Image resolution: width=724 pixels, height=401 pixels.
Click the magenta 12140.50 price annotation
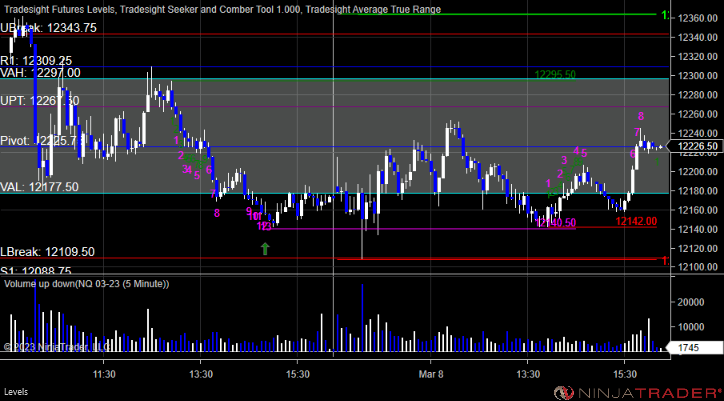pyautogui.click(x=555, y=223)
